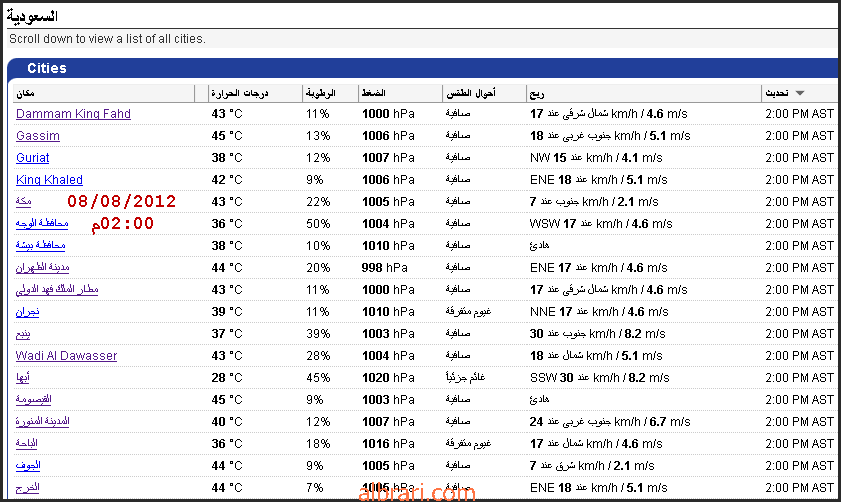
Task: Open the Guriat city link
Action: pos(32,158)
